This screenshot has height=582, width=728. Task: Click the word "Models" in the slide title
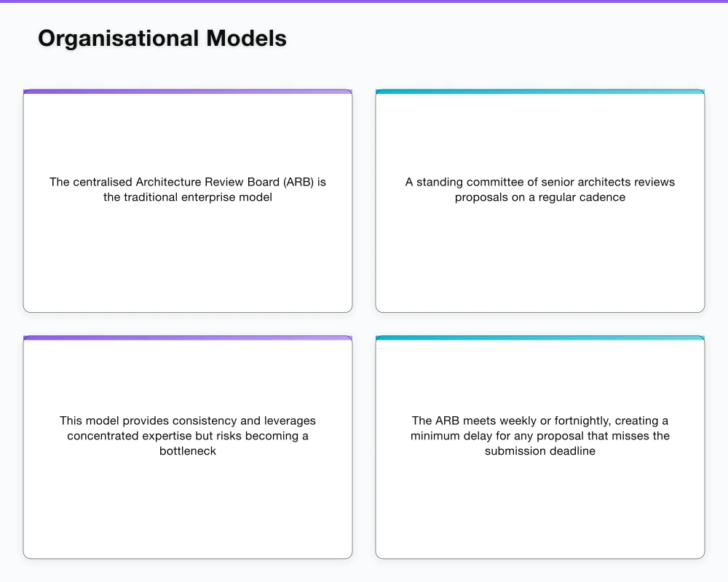[x=246, y=39]
